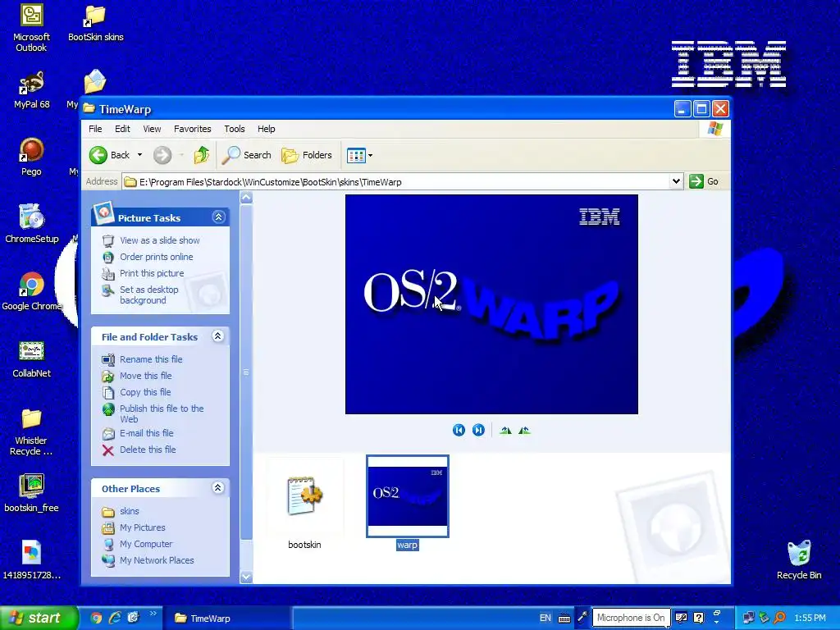Image resolution: width=840 pixels, height=630 pixels.
Task: Click E-mail this file
Action: [x=146, y=433]
